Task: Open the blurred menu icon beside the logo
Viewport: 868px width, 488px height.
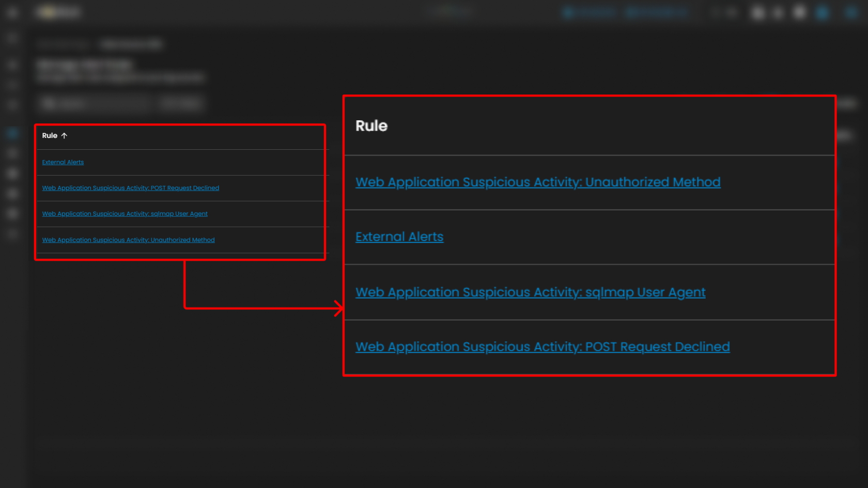Action: [12, 12]
